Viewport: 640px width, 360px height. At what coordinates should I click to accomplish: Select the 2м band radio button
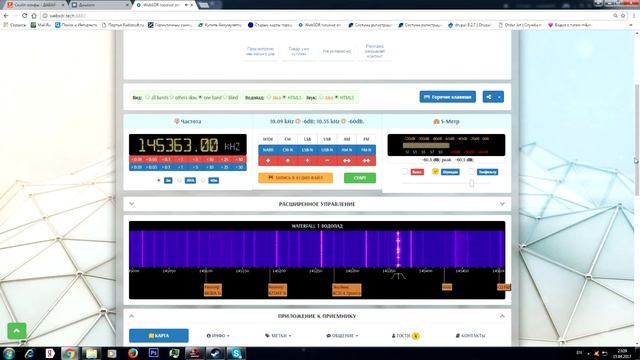point(158,180)
